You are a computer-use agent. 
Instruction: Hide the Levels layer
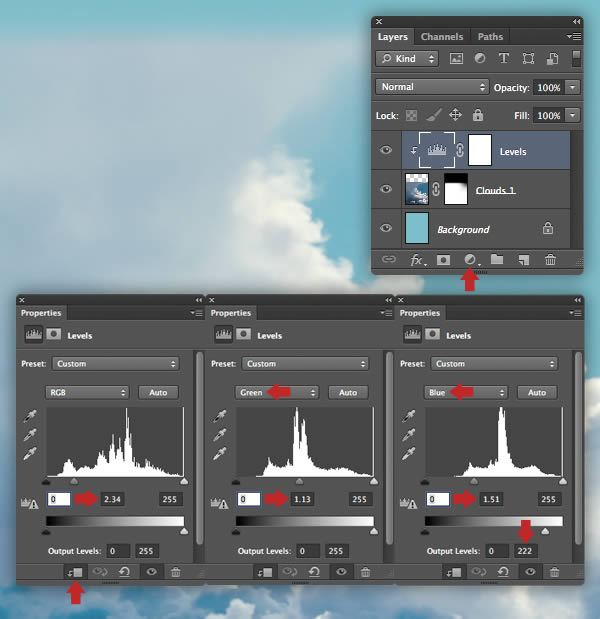click(x=386, y=150)
